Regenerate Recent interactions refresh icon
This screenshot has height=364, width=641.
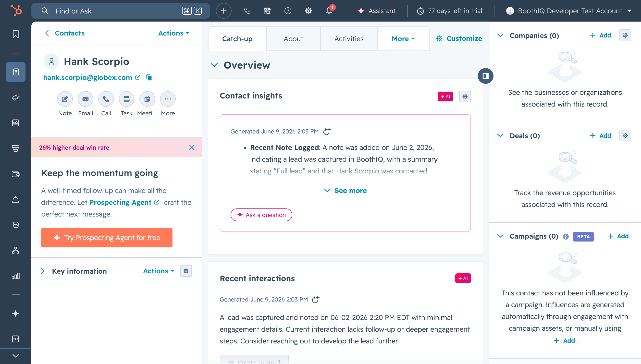[x=316, y=299]
